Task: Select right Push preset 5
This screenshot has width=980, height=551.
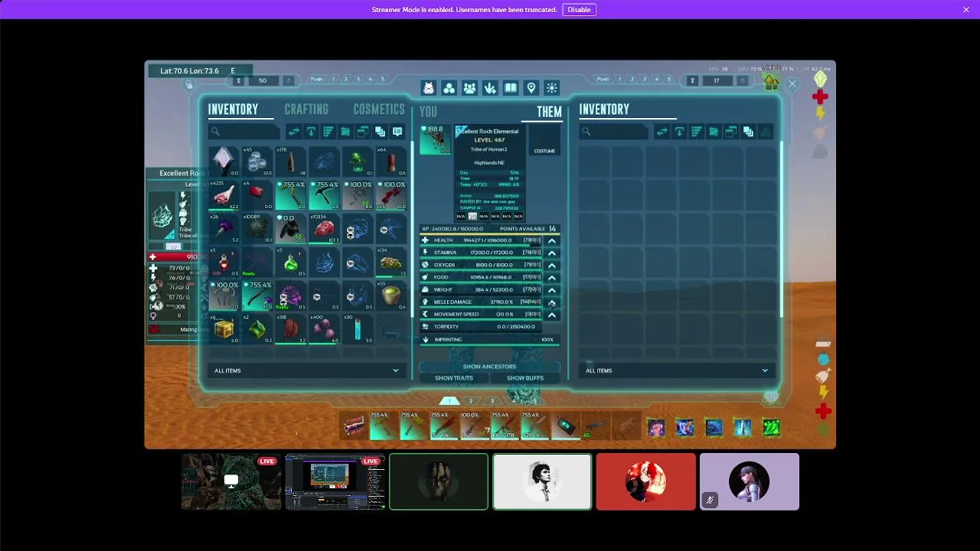Action: pos(669,79)
